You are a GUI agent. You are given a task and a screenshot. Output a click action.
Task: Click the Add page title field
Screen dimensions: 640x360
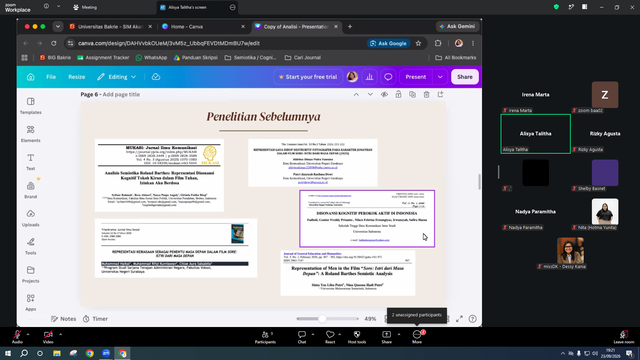[121, 94]
